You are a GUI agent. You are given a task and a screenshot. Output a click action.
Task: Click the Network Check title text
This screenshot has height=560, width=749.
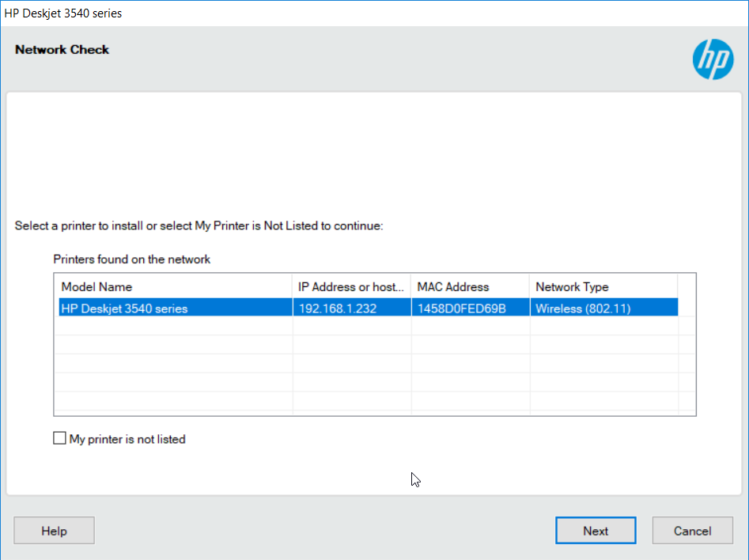point(62,49)
